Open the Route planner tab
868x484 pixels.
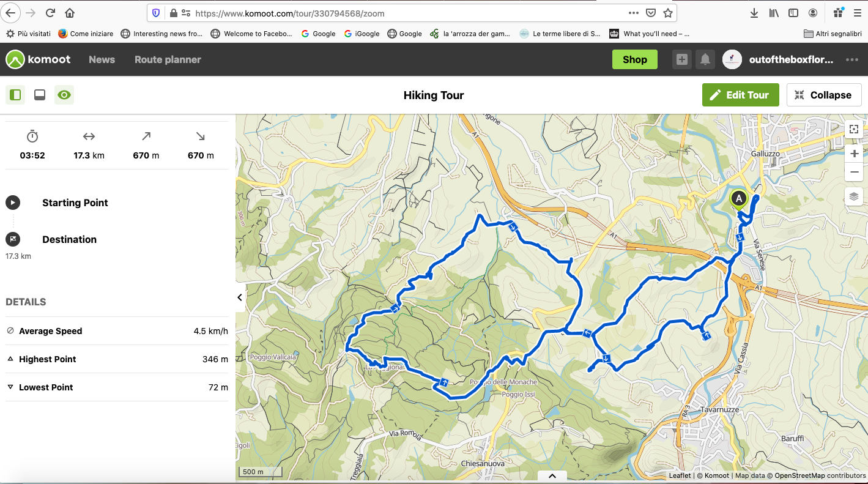tap(168, 59)
